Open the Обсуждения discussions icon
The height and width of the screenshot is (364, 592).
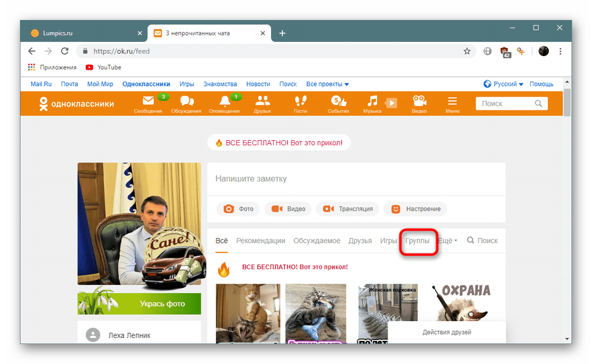186,104
